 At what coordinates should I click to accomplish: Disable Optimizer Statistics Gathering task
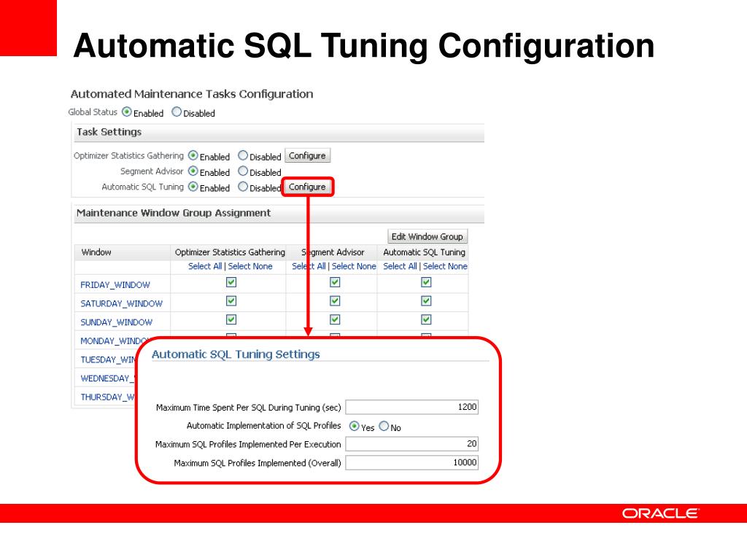[x=243, y=156]
